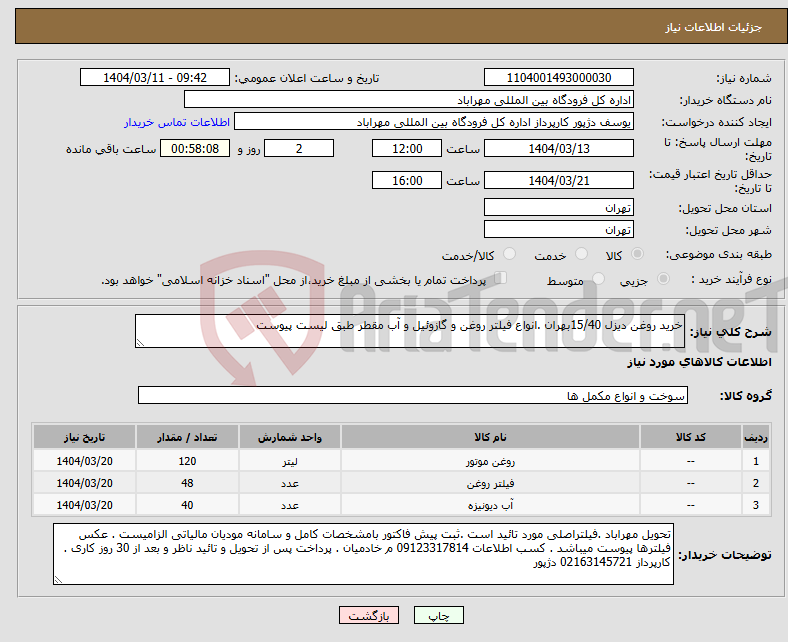Click the تعداد / مقدار column header
The height and width of the screenshot is (642, 788).
(187, 437)
